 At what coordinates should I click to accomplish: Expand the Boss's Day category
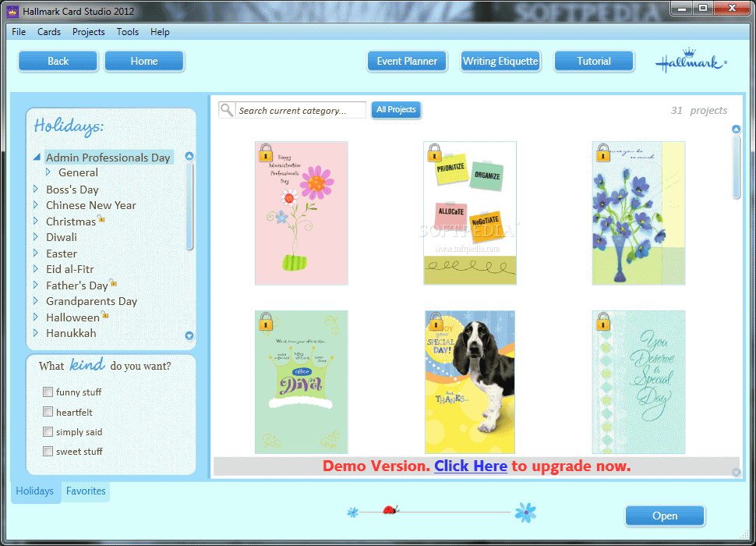point(36,189)
